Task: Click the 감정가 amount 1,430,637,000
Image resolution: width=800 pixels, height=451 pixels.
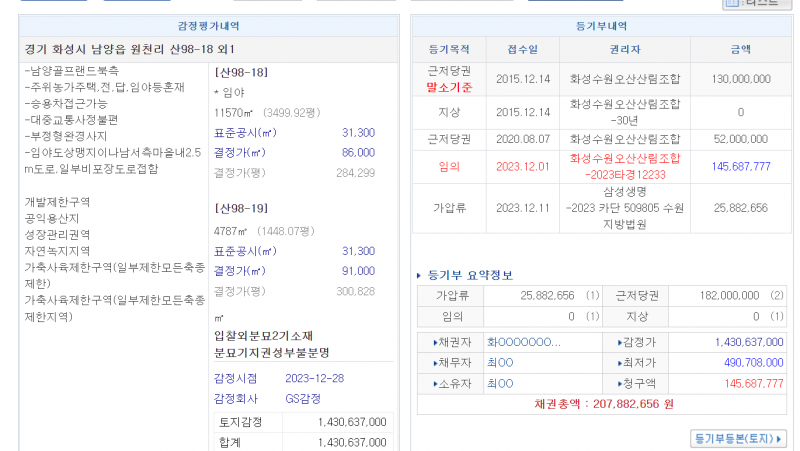Action: (x=735, y=341)
